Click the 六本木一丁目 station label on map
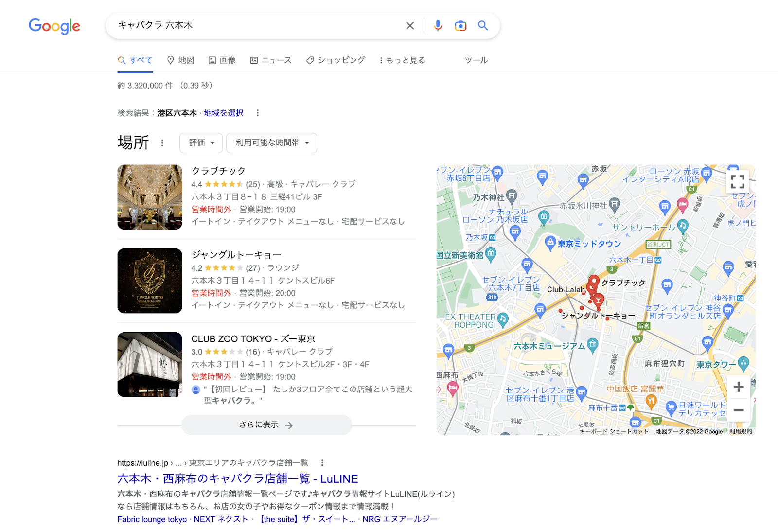 click(631, 260)
